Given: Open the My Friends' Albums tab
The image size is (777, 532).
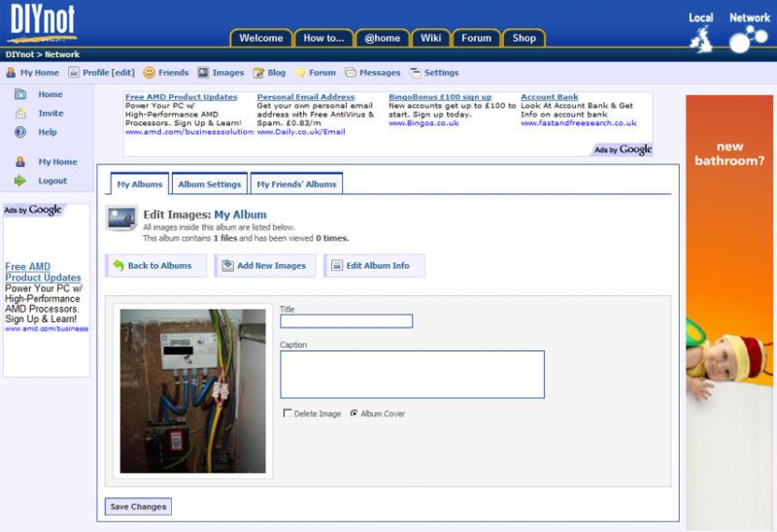Looking at the screenshot, I should tap(296, 184).
